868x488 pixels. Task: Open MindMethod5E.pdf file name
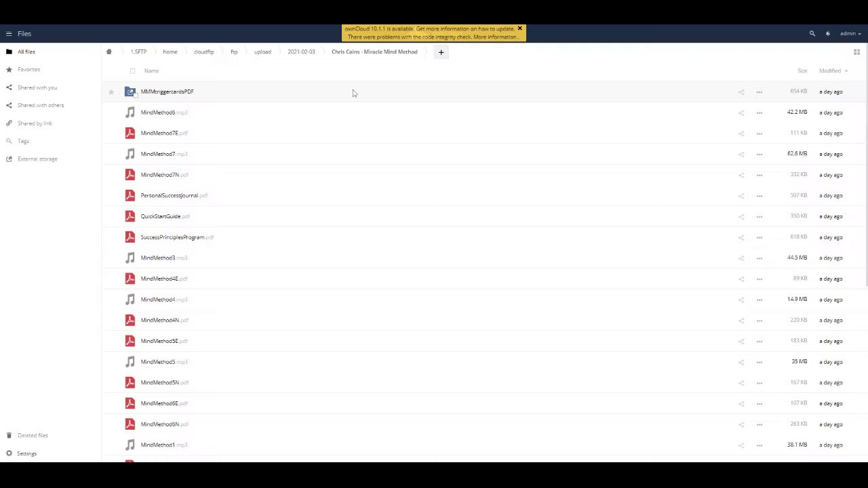click(x=164, y=341)
